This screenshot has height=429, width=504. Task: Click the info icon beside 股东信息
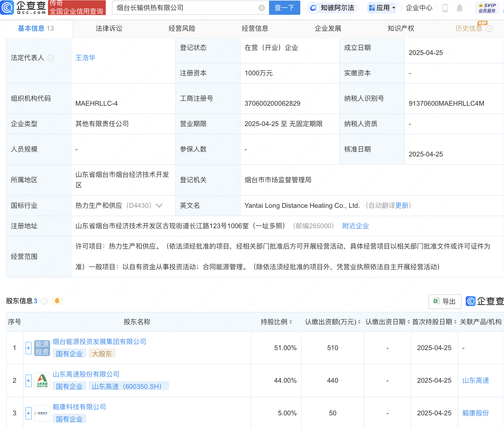coord(44,301)
